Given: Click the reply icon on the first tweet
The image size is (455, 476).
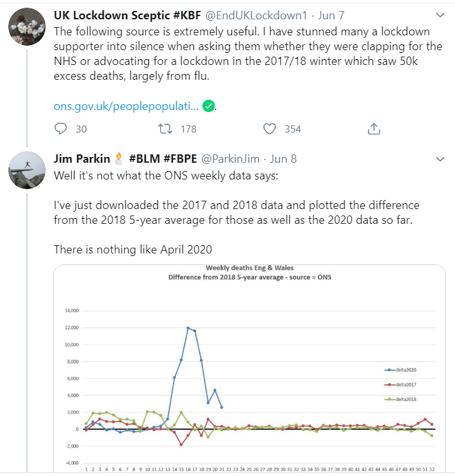Looking at the screenshot, I should click(x=61, y=129).
